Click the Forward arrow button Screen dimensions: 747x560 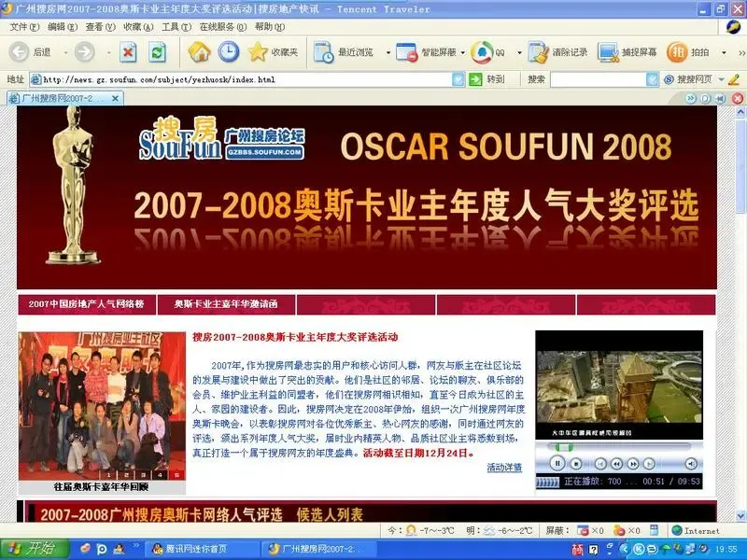[x=84, y=51]
